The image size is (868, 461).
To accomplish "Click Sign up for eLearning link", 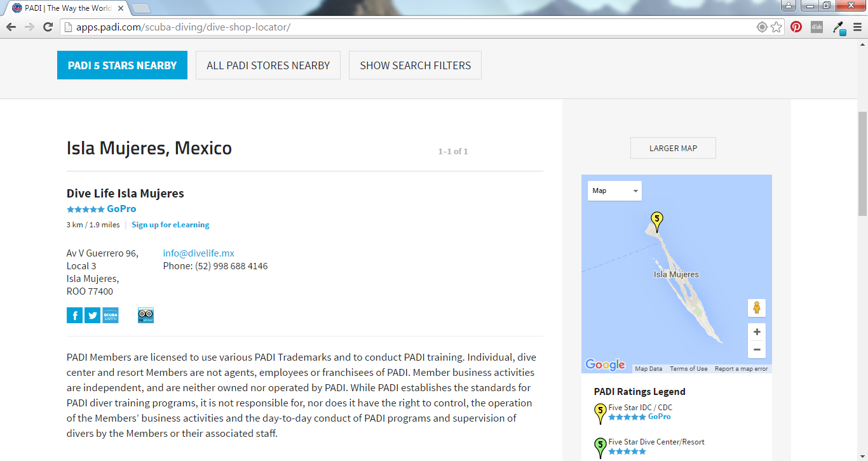I will tap(170, 225).
